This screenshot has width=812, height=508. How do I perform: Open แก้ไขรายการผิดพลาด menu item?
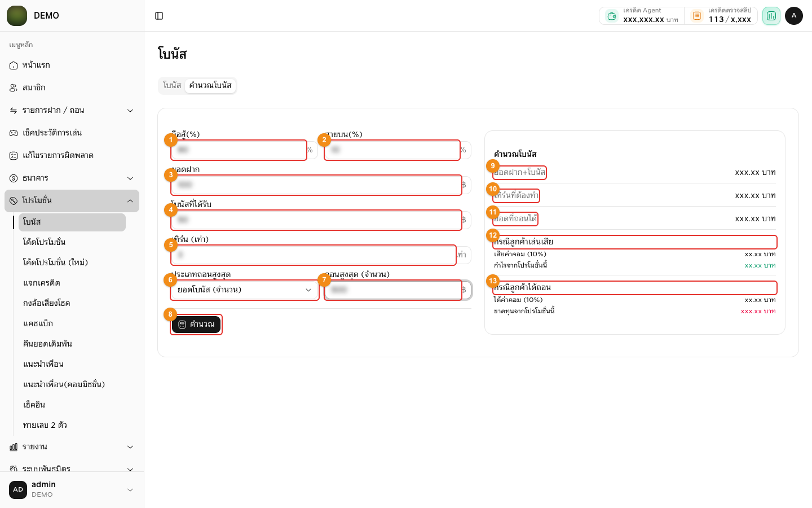tap(72, 156)
